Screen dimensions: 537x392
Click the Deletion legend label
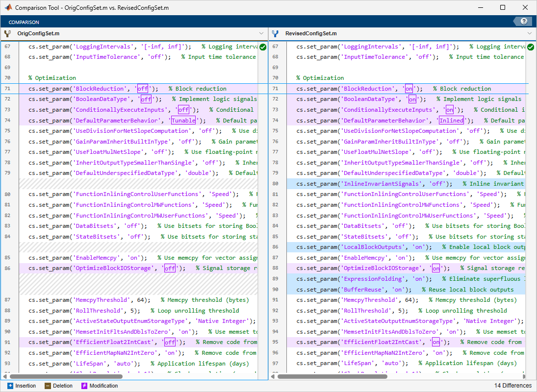[x=63, y=386]
